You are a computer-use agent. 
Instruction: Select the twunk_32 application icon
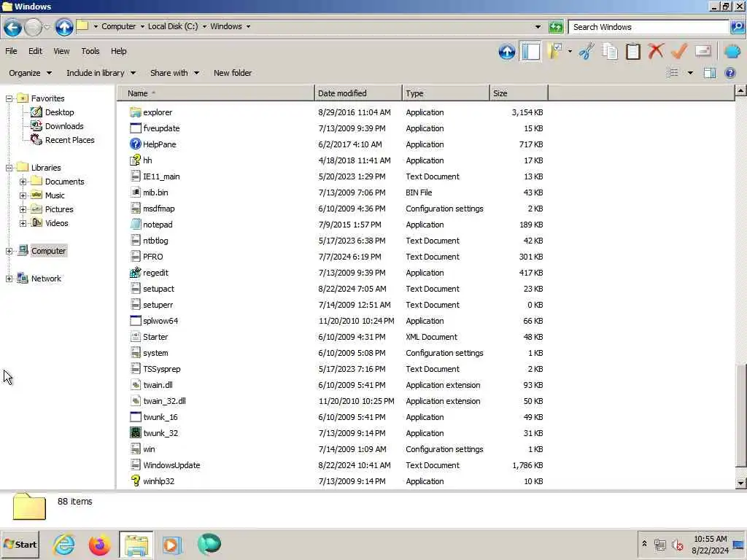pyautogui.click(x=135, y=433)
